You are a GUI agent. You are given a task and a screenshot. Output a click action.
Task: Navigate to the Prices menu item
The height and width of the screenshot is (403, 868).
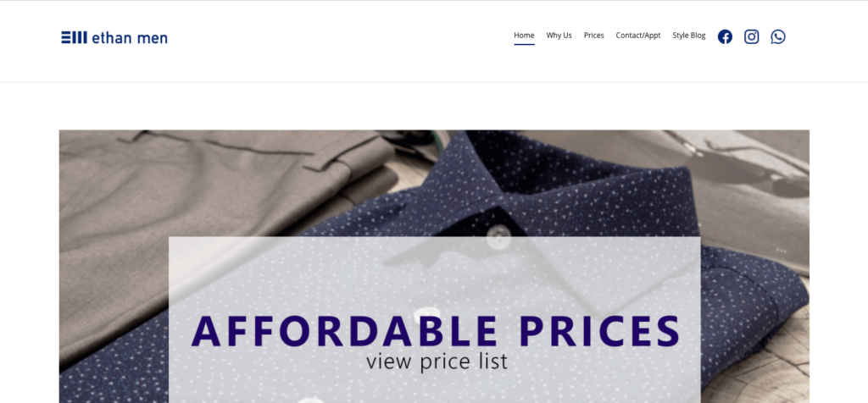(x=594, y=36)
